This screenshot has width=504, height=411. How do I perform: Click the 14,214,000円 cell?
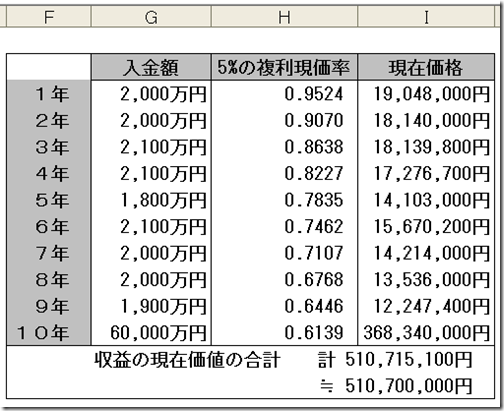[x=426, y=253]
